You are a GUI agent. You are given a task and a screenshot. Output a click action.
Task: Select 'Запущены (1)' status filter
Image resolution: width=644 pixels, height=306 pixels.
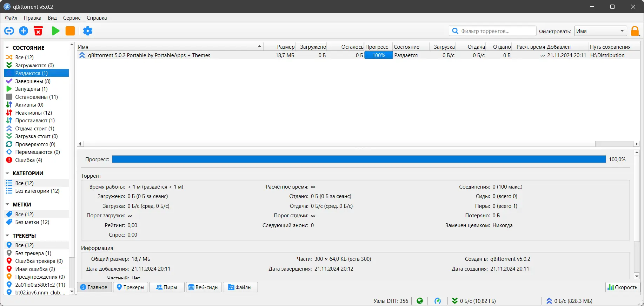click(x=36, y=89)
